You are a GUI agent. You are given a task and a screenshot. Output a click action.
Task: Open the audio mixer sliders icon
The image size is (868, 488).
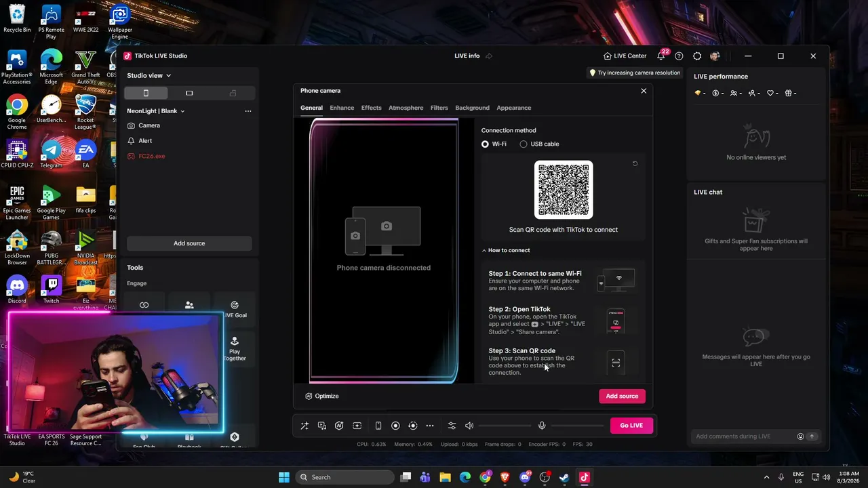point(452,426)
